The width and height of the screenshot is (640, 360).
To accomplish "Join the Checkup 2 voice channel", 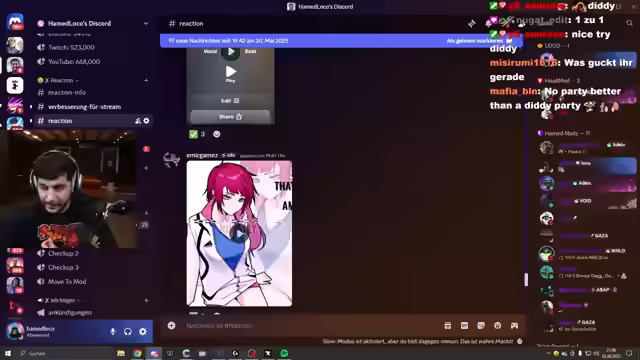I will point(58,253).
